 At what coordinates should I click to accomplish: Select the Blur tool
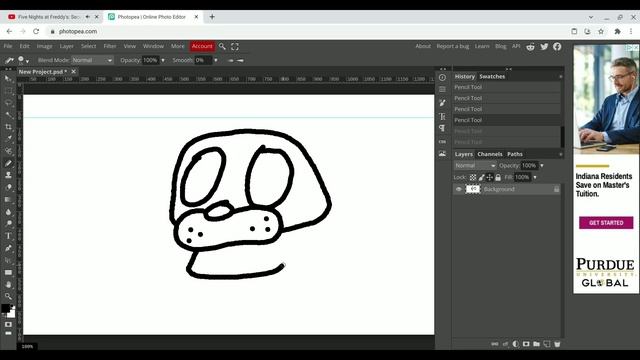click(x=8, y=212)
